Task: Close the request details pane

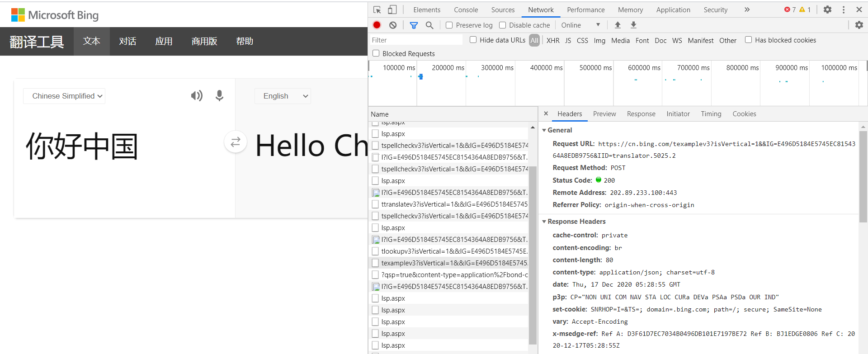Action: click(x=546, y=113)
